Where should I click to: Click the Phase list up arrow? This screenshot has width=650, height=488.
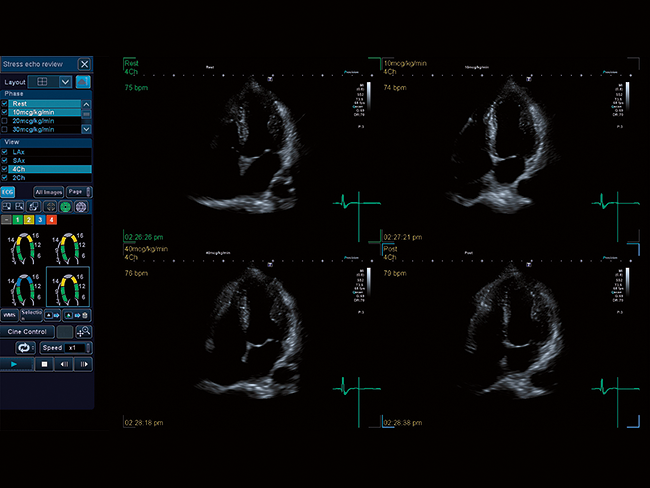[86, 104]
